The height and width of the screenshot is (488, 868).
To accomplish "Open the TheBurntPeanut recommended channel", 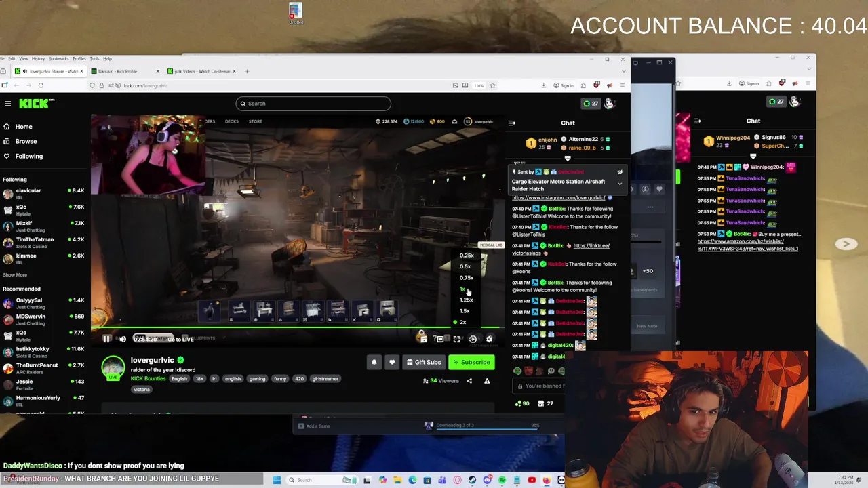I will 43,367.
